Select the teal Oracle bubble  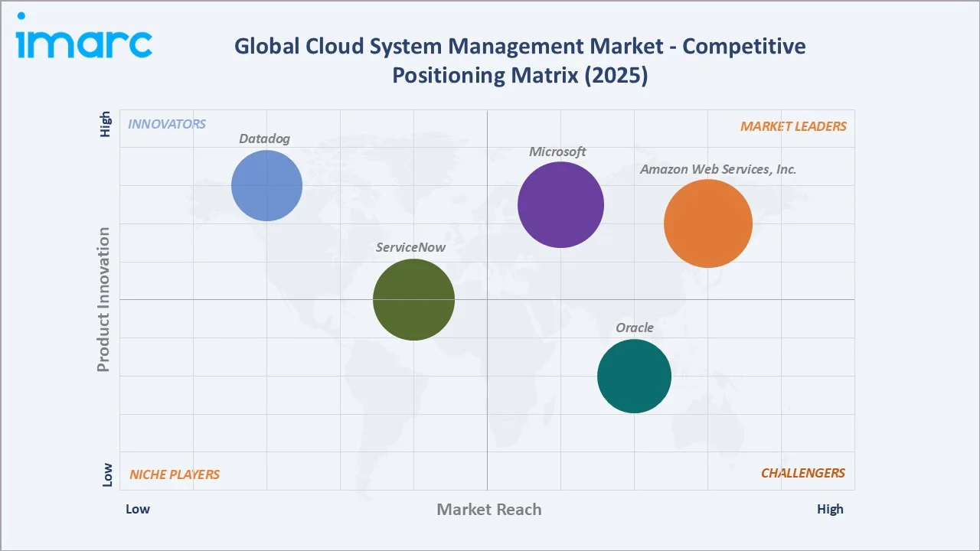coord(635,376)
